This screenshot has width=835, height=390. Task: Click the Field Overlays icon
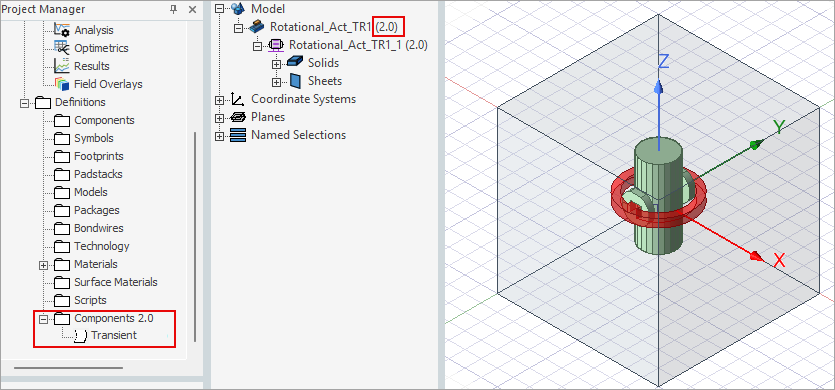pos(62,84)
